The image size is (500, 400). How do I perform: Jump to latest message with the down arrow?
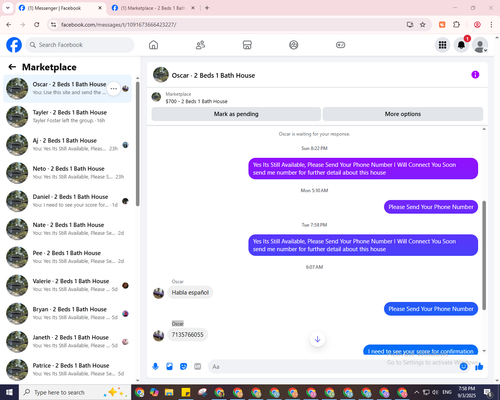click(x=317, y=339)
